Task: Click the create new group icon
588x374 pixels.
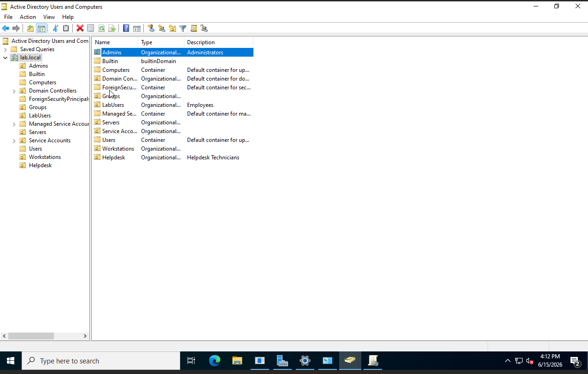Action: (161, 29)
